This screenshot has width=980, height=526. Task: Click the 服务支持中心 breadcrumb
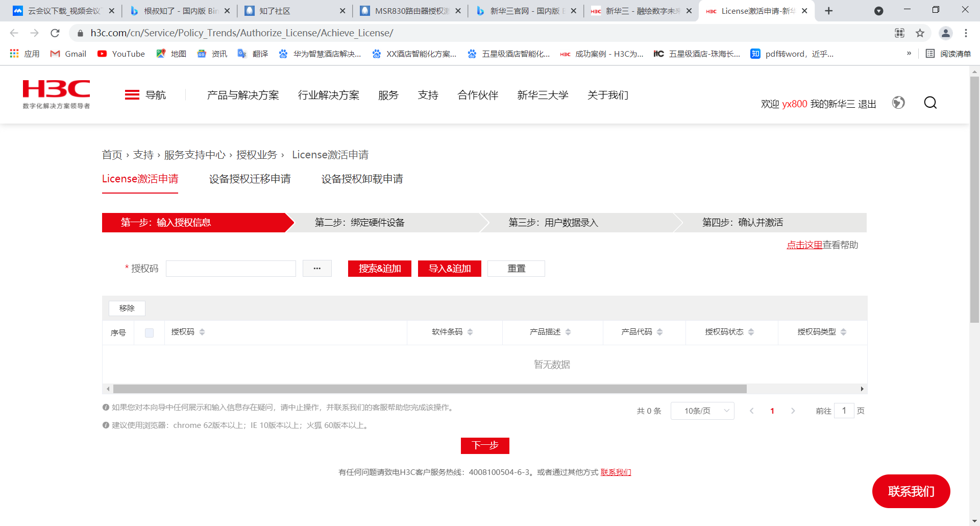(x=194, y=155)
